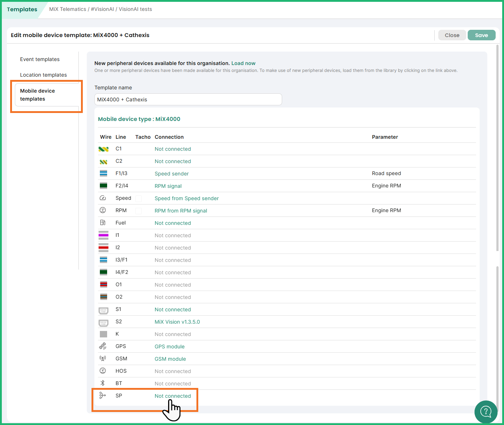Viewport: 504px width, 425px height.
Task: Click Engine RPM parameter in F2/I4 row
Action: point(386,186)
